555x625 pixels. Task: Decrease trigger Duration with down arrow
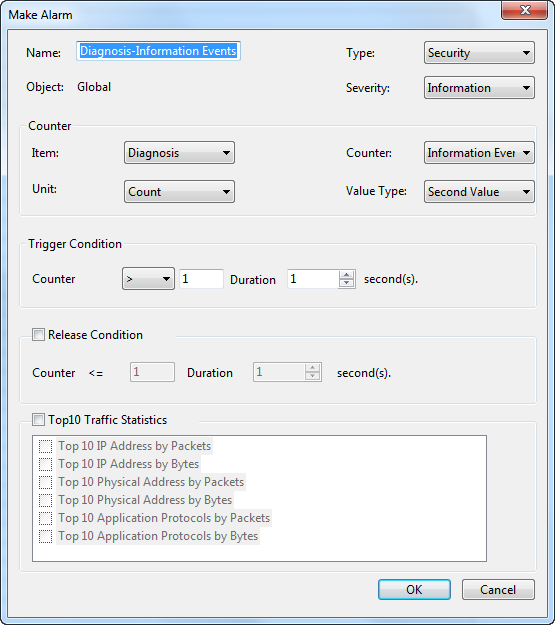pos(346,283)
